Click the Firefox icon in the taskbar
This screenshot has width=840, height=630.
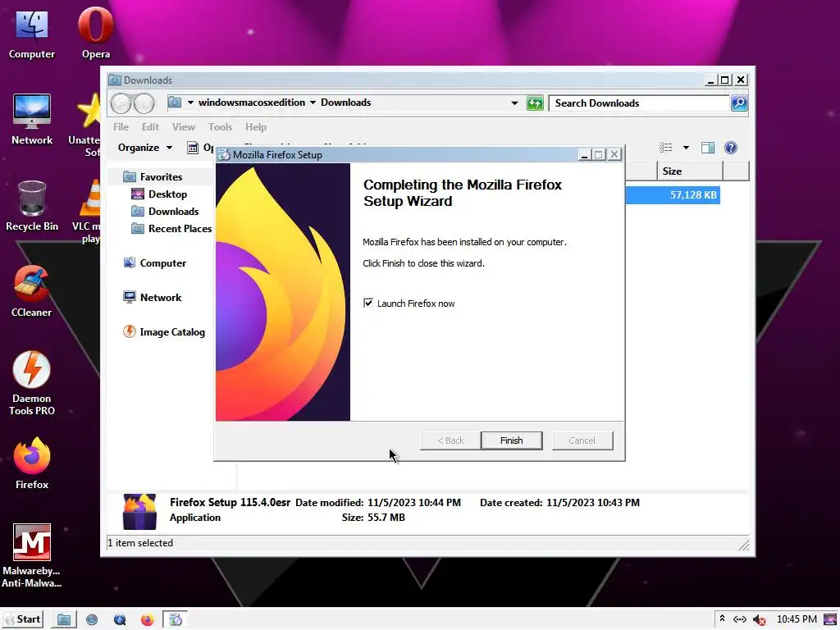pos(148,620)
